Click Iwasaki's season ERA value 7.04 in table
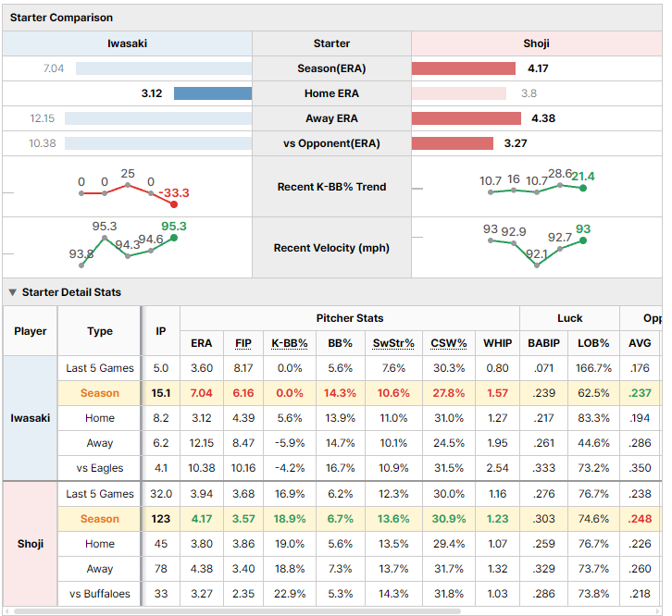672x616 pixels. (202, 393)
